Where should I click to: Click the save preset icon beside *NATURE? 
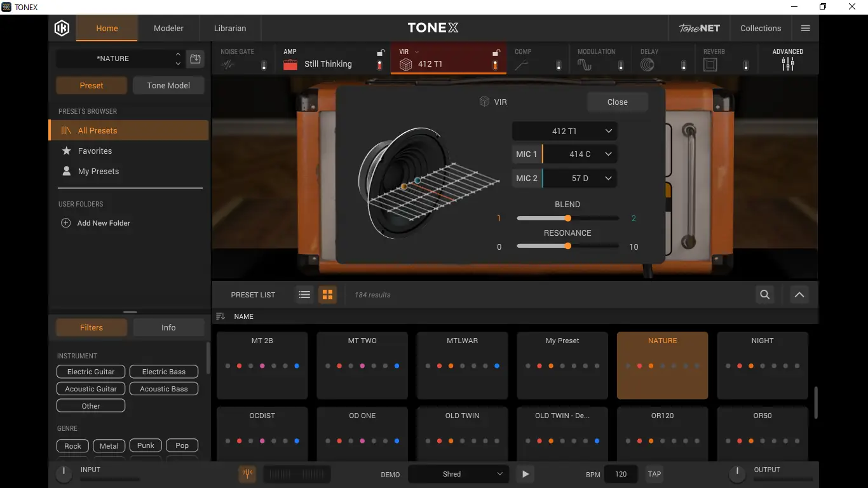pos(196,58)
